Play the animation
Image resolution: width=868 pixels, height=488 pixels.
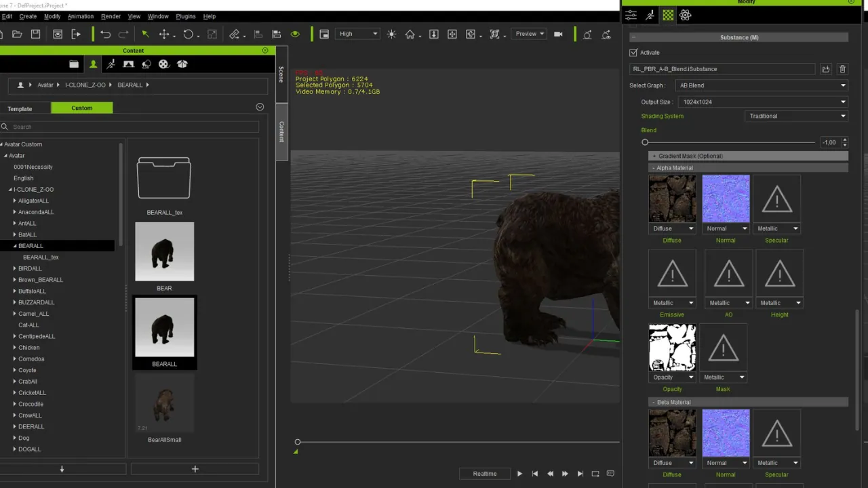(519, 474)
